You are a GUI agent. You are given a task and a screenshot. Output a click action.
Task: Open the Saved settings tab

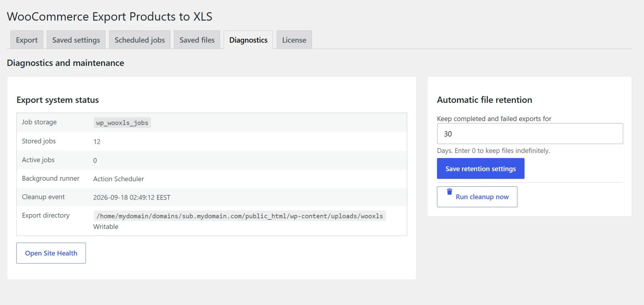pyautogui.click(x=76, y=40)
